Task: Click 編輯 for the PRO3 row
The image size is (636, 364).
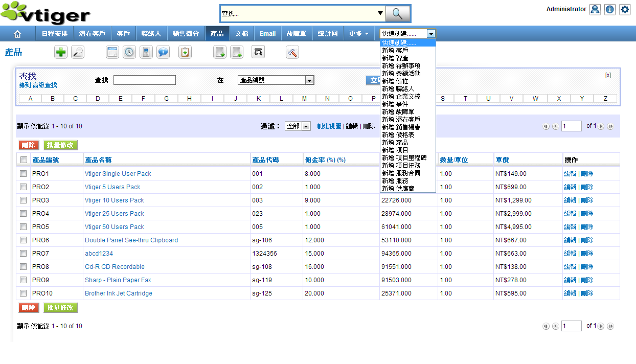Action: point(570,200)
